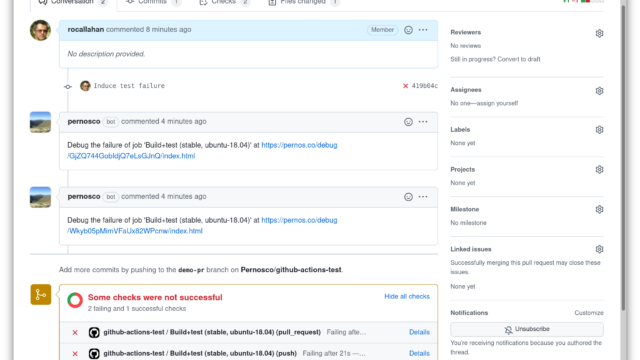Click 'Some checks were not successful' heading
Image resolution: width=640 pixels, height=360 pixels.
pyautogui.click(x=155, y=297)
